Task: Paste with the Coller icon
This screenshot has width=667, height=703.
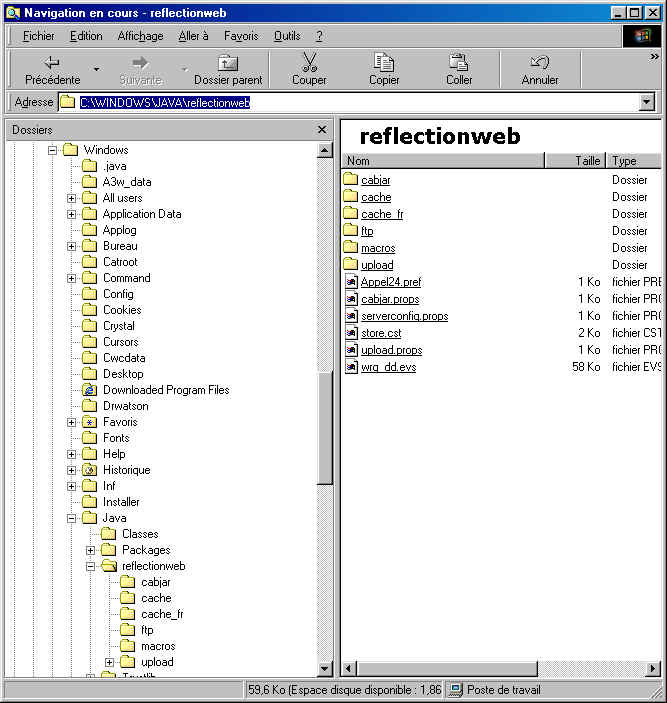Action: point(459,62)
